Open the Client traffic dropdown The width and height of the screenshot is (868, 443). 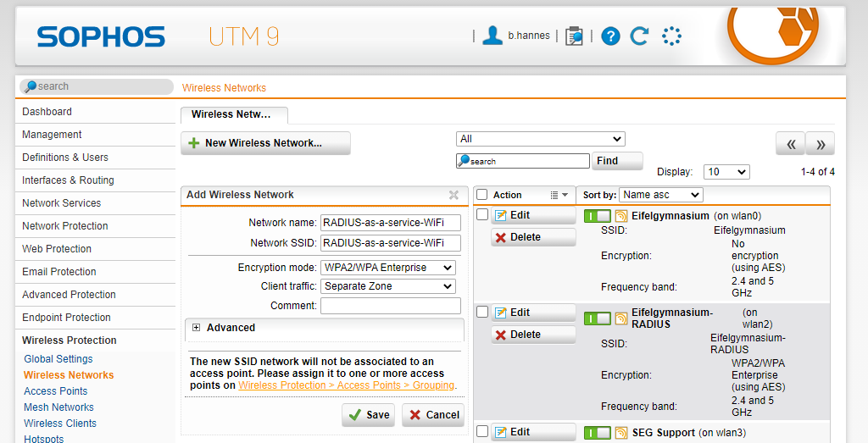point(388,286)
